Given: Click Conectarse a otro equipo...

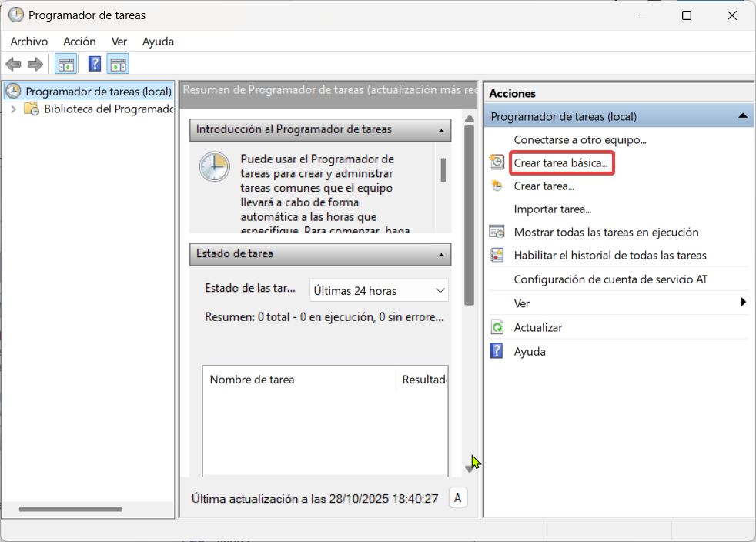Looking at the screenshot, I should 580,140.
